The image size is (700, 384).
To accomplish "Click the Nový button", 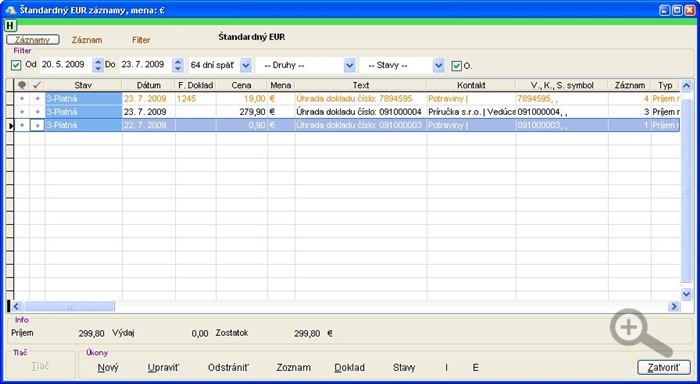I will (108, 367).
